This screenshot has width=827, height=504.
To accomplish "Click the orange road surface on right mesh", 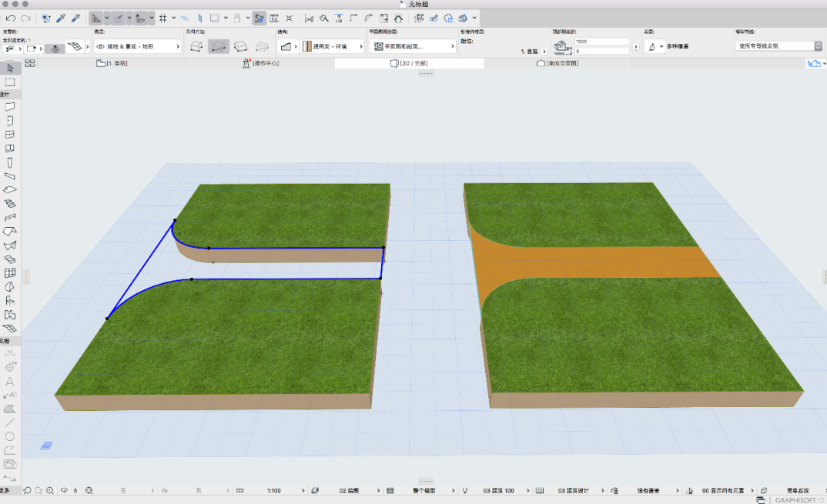I will click(x=596, y=262).
